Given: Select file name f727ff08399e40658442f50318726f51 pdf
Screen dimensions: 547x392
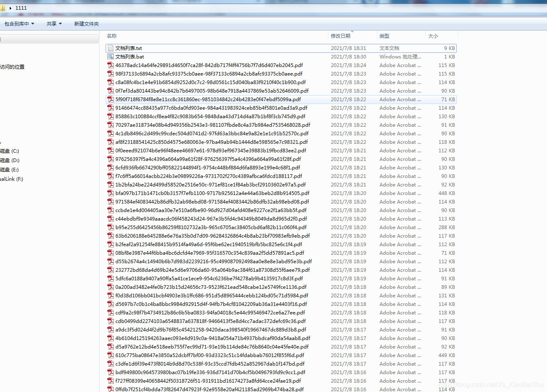Looking at the screenshot, I should 208,381.
